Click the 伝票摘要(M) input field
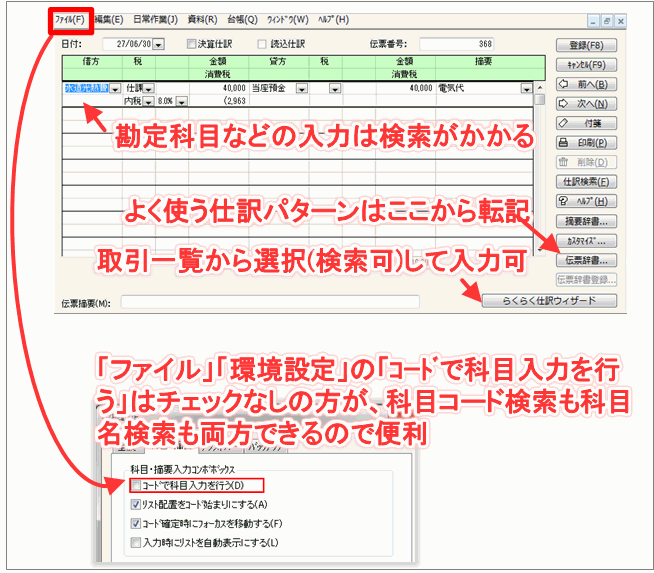Image resolution: width=654 pixels, height=573 pixels. coord(270,302)
